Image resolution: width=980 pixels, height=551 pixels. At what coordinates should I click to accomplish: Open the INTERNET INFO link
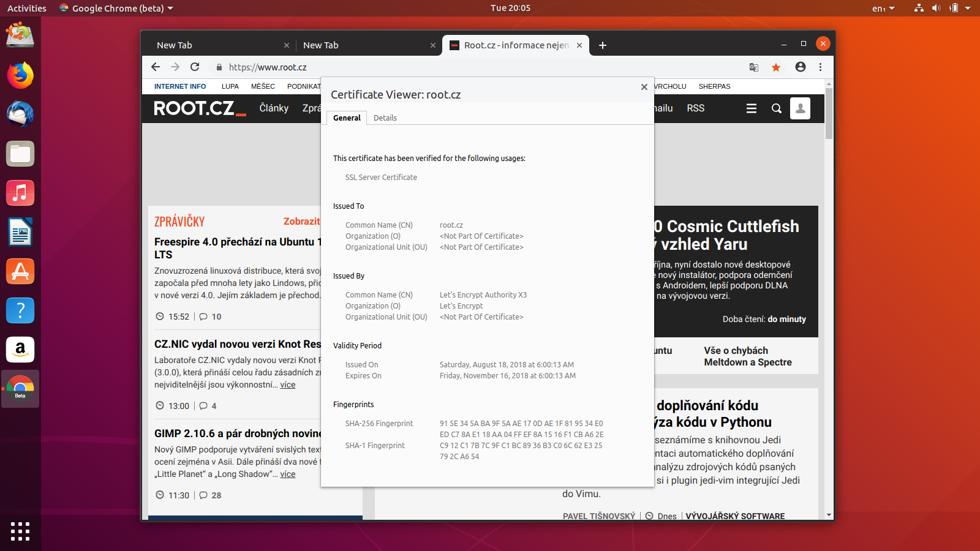pos(180,87)
